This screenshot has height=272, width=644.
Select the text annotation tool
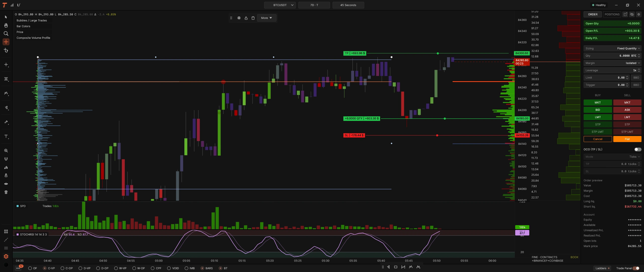[x=6, y=136]
